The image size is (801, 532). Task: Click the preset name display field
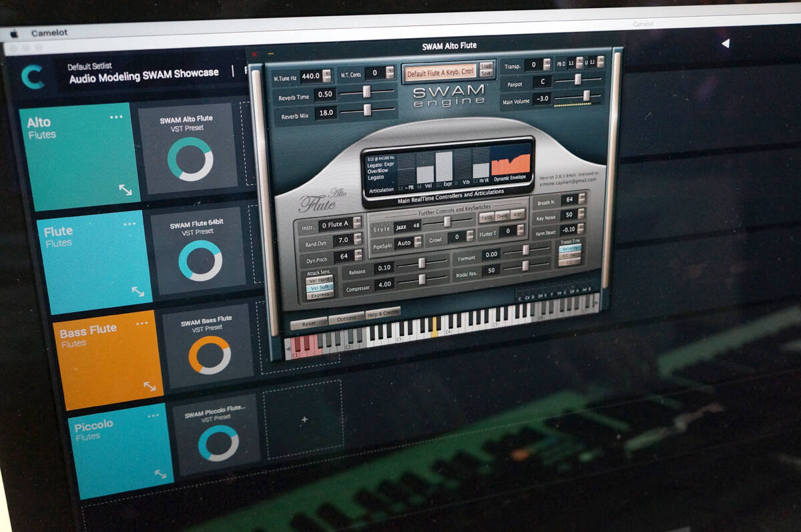pyautogui.click(x=440, y=71)
